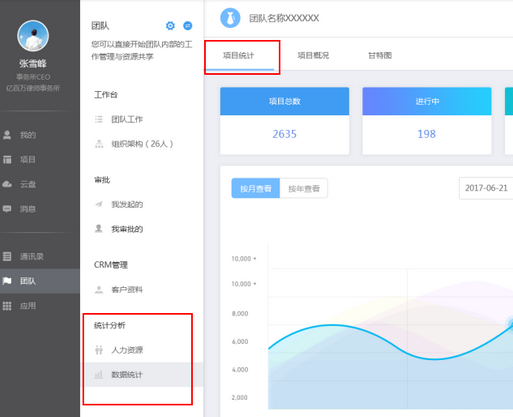Open the 2017-06-21 date field

click(x=486, y=188)
